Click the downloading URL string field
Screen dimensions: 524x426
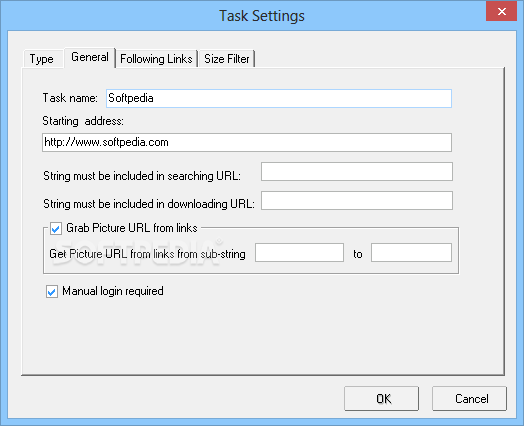tap(357, 200)
